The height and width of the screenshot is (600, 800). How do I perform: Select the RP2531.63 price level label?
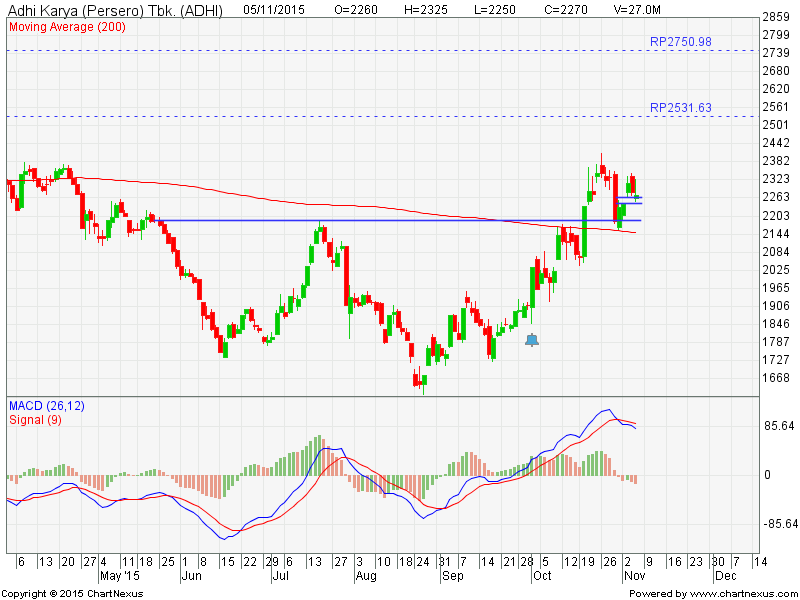(680, 108)
